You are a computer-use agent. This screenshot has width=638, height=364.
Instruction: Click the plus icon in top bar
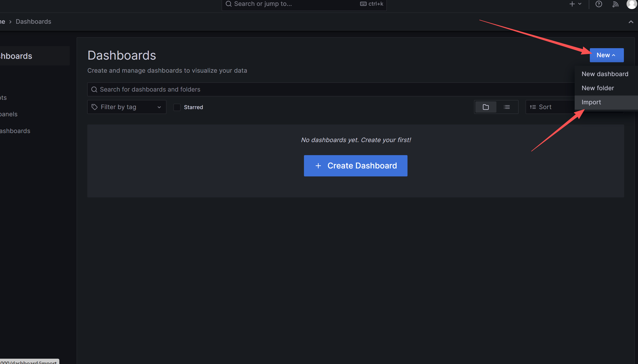tap(572, 4)
